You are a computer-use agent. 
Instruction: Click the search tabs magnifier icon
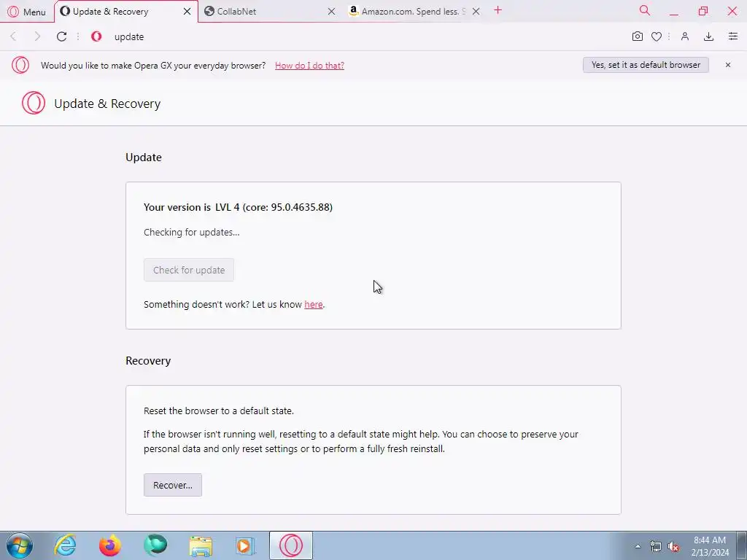click(x=645, y=10)
